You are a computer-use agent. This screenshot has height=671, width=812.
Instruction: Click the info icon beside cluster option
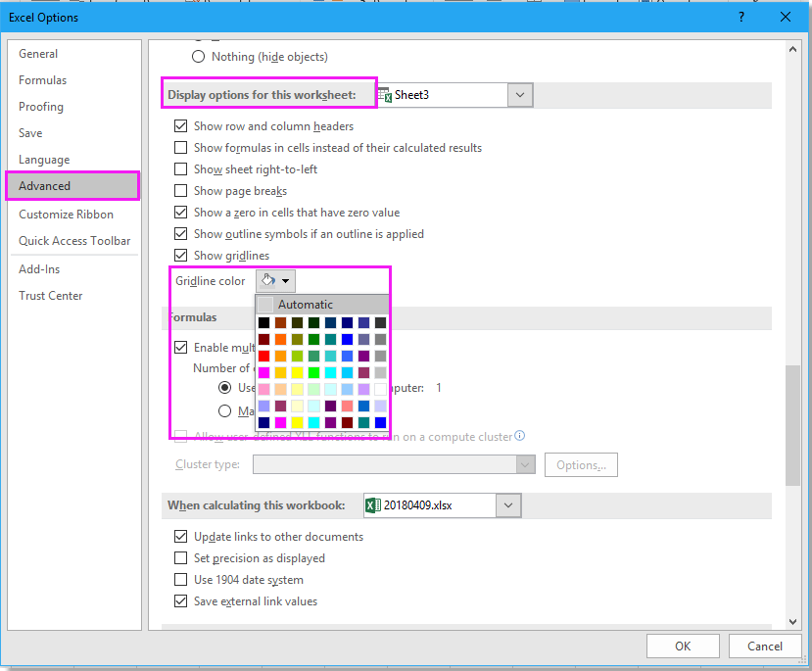(x=520, y=436)
